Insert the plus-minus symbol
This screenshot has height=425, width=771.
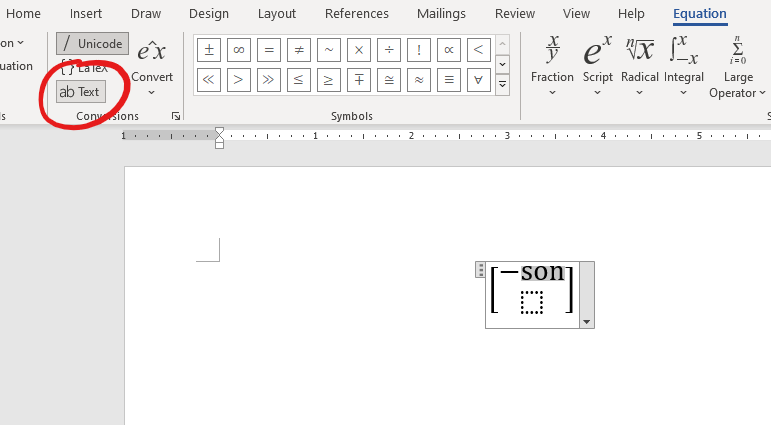(x=208, y=50)
